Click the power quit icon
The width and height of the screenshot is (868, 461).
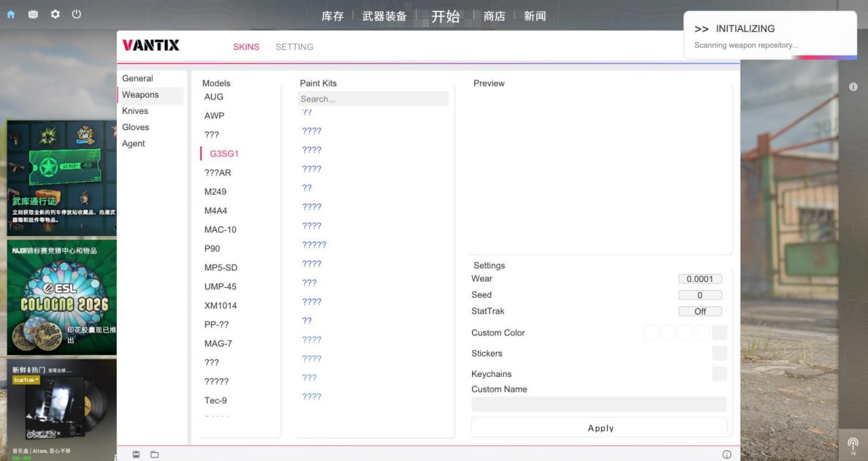click(x=77, y=14)
